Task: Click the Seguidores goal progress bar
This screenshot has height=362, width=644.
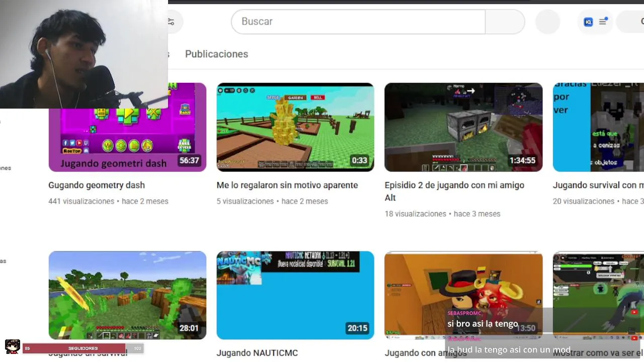Action: click(x=83, y=348)
